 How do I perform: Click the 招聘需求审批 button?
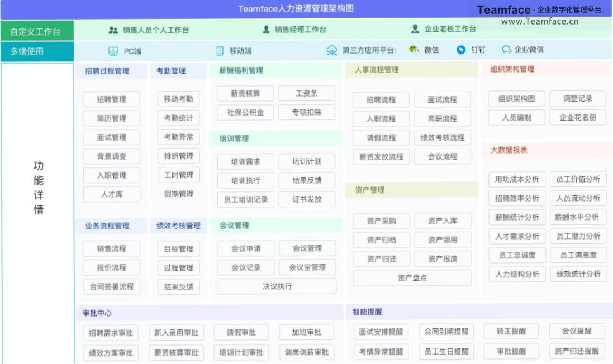point(111,333)
